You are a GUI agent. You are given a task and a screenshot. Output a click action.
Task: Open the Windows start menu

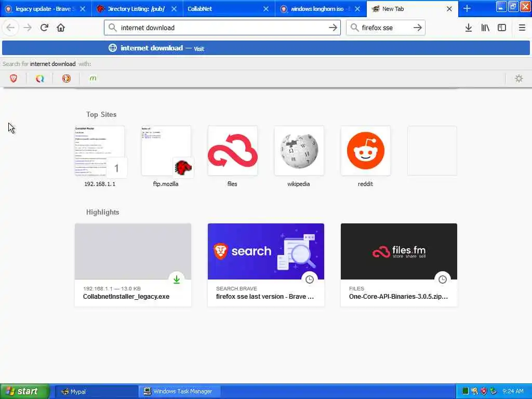click(24, 391)
